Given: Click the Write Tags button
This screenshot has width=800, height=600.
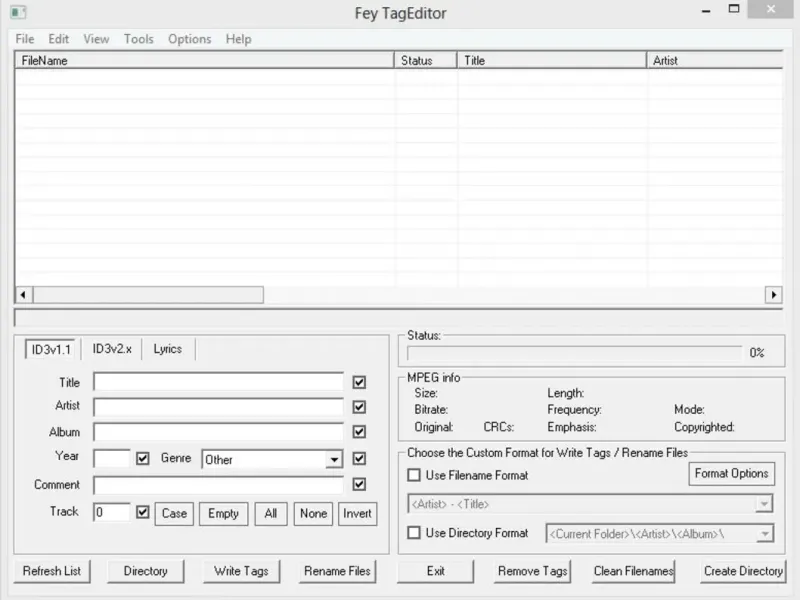Looking at the screenshot, I should click(241, 571).
